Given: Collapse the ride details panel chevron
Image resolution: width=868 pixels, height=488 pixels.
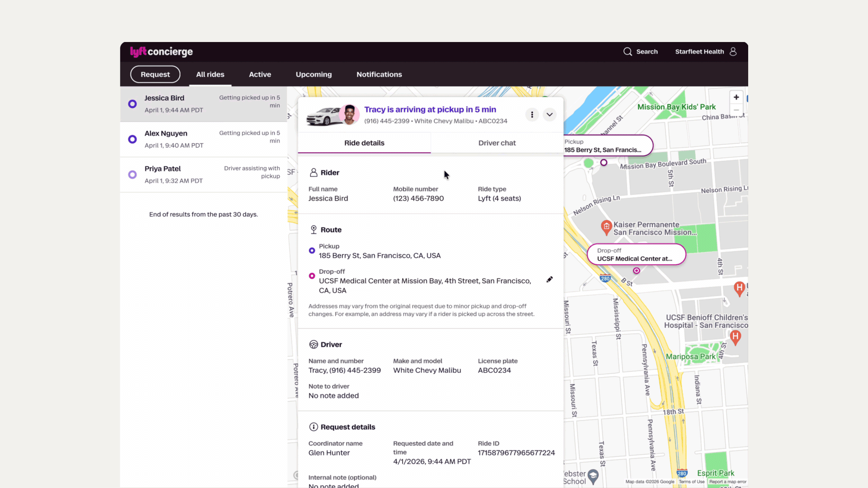Looking at the screenshot, I should point(549,115).
